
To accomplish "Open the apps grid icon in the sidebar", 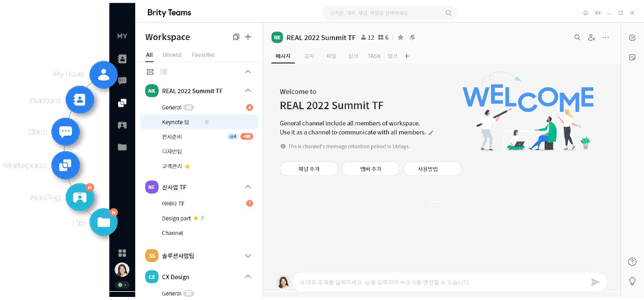I will point(122,253).
